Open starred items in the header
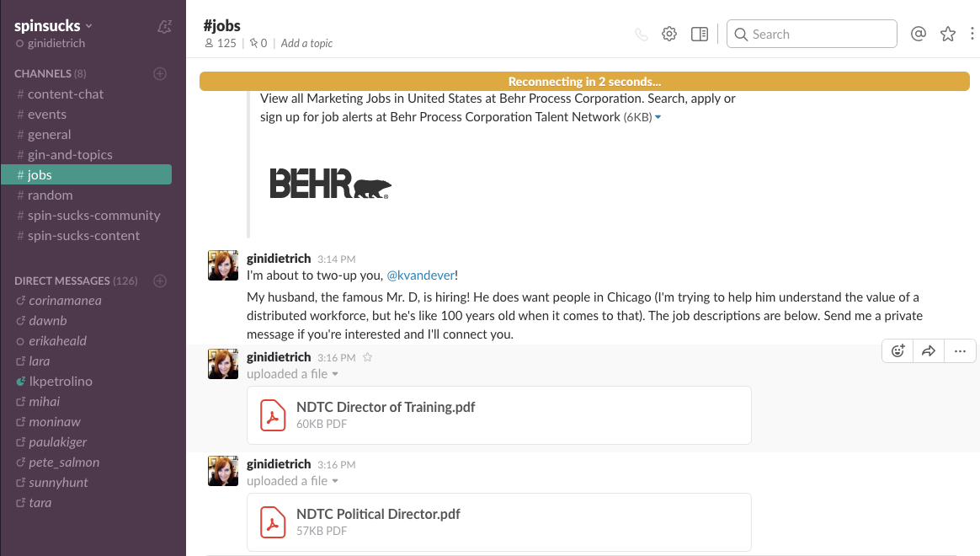Image resolution: width=980 pixels, height=556 pixels. [948, 34]
